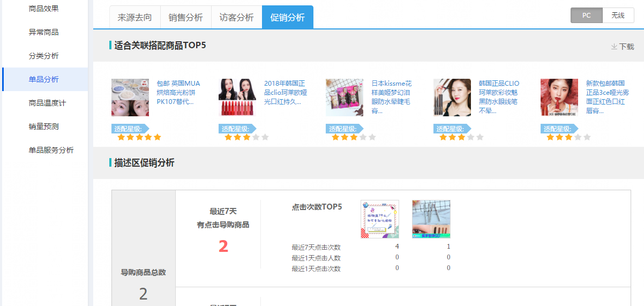Click the 适配星级 tag under the MUA product
The height and width of the screenshot is (306, 644).
point(130,129)
